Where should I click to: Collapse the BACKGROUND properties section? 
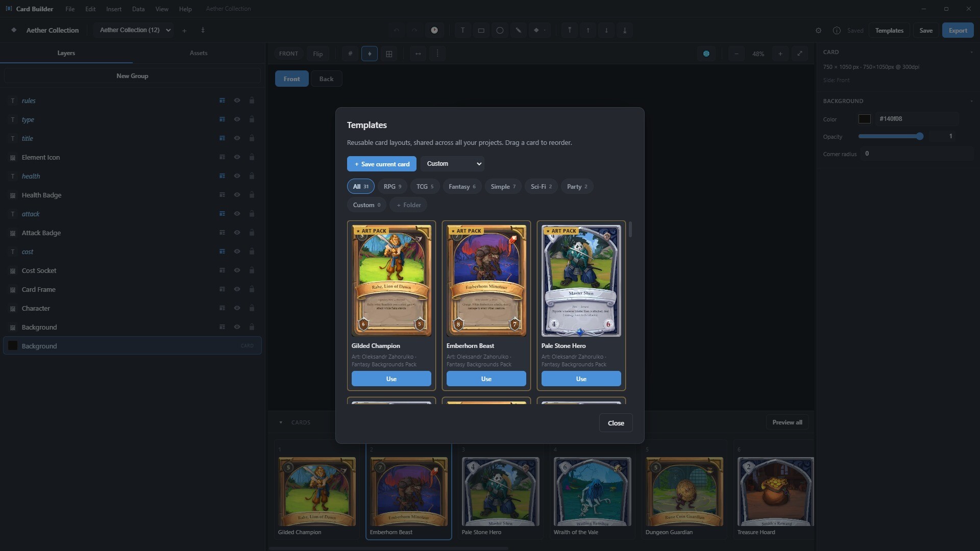point(971,101)
